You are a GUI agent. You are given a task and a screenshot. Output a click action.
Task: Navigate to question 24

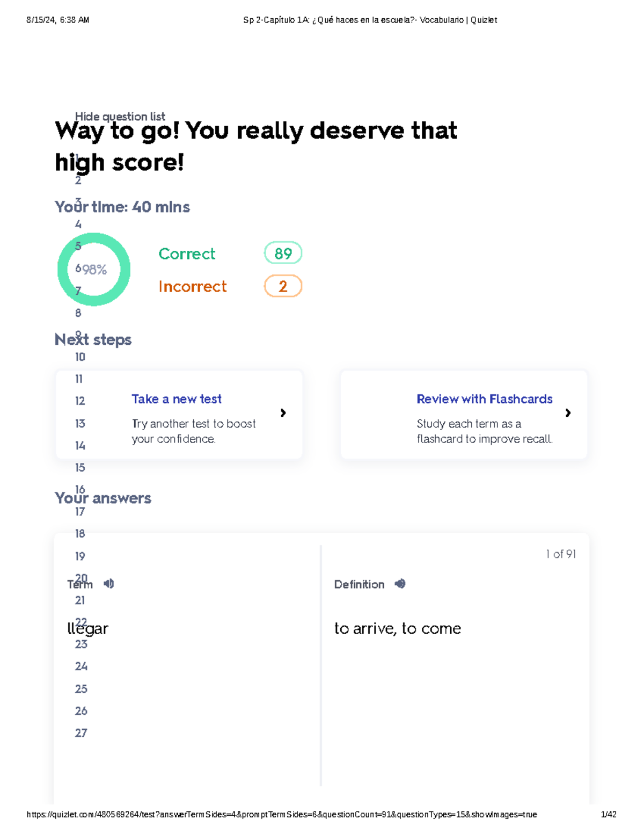[81, 666]
